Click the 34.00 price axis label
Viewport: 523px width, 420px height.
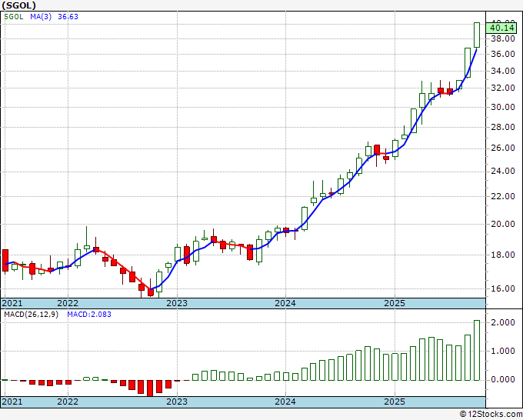pyautogui.click(x=503, y=71)
